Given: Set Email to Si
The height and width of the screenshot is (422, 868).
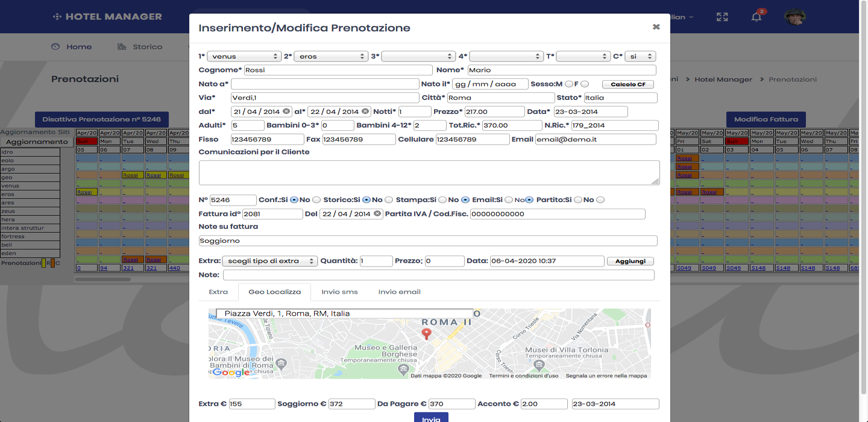Looking at the screenshot, I should click(509, 200).
